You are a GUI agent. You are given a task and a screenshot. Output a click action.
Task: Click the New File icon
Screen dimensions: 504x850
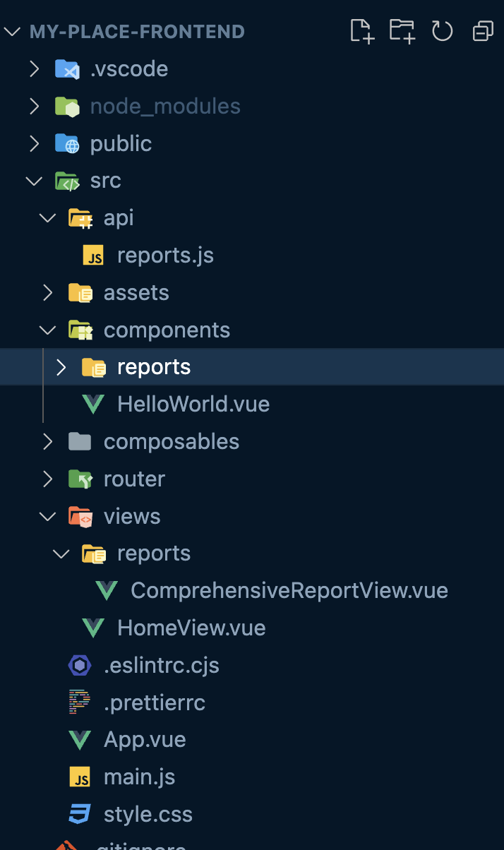(x=361, y=31)
